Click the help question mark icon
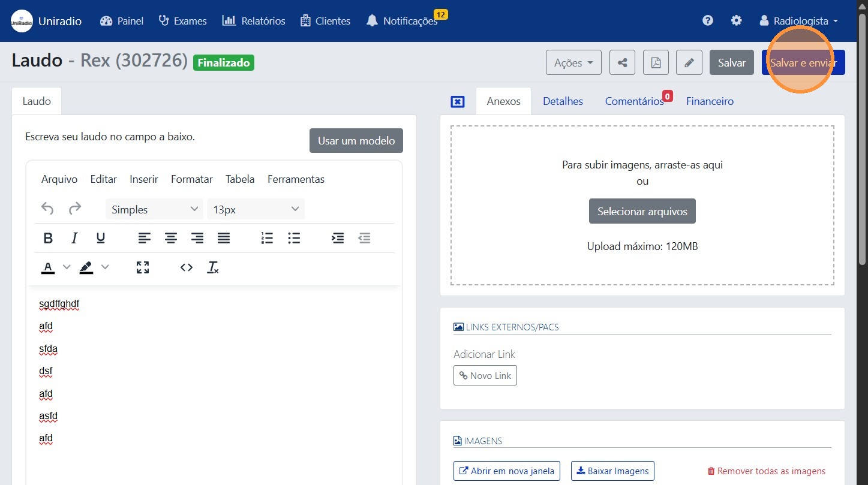This screenshot has width=868, height=485. (708, 21)
